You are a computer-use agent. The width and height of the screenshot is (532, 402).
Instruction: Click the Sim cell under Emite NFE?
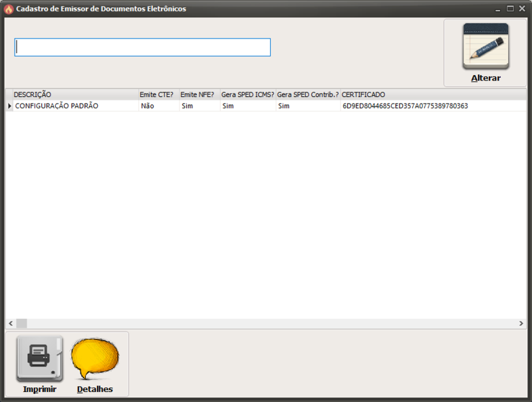(x=199, y=106)
